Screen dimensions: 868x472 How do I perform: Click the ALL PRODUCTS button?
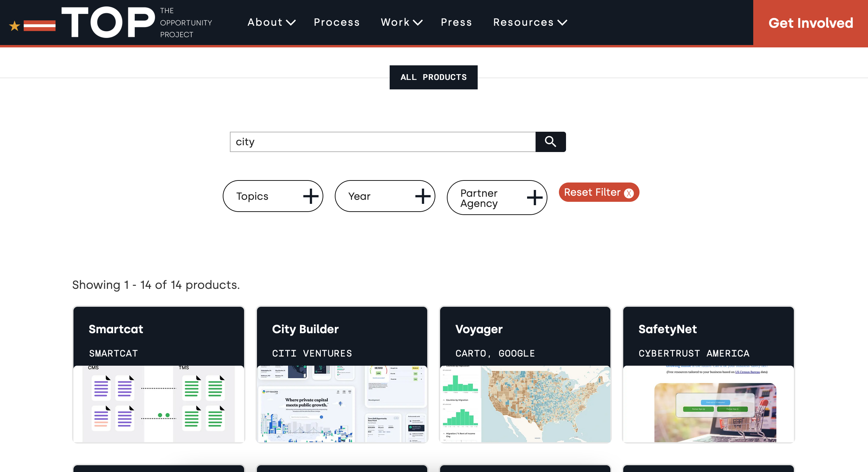[433, 77]
